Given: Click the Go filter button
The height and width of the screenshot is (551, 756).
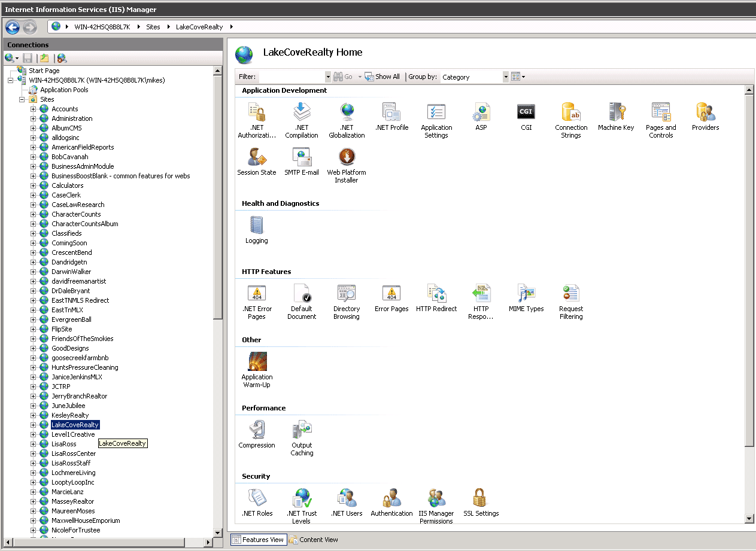Looking at the screenshot, I should pyautogui.click(x=343, y=77).
